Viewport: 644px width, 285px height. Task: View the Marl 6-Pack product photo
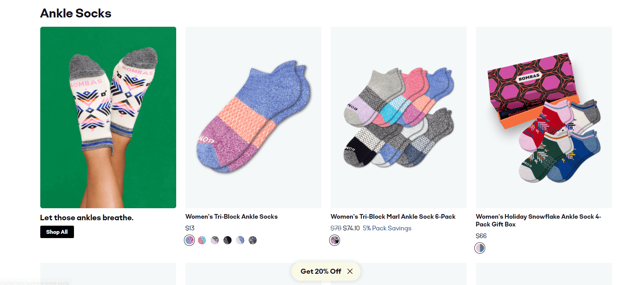tap(398, 117)
